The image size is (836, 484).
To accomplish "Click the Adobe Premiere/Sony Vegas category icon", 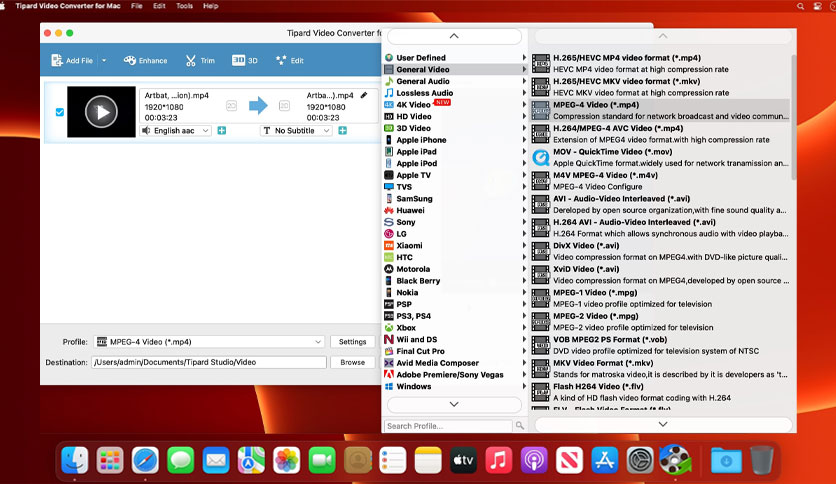I will [x=389, y=375].
